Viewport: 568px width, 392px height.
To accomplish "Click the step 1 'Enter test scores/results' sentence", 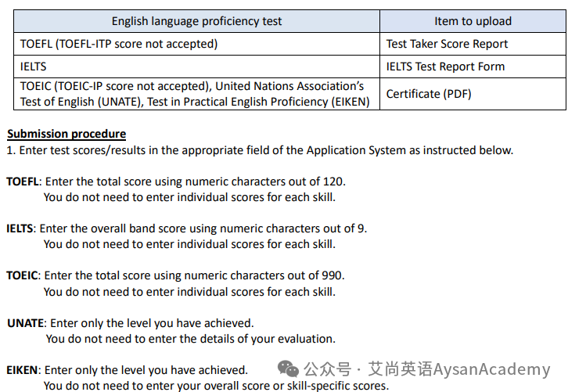I will pyautogui.click(x=260, y=150).
